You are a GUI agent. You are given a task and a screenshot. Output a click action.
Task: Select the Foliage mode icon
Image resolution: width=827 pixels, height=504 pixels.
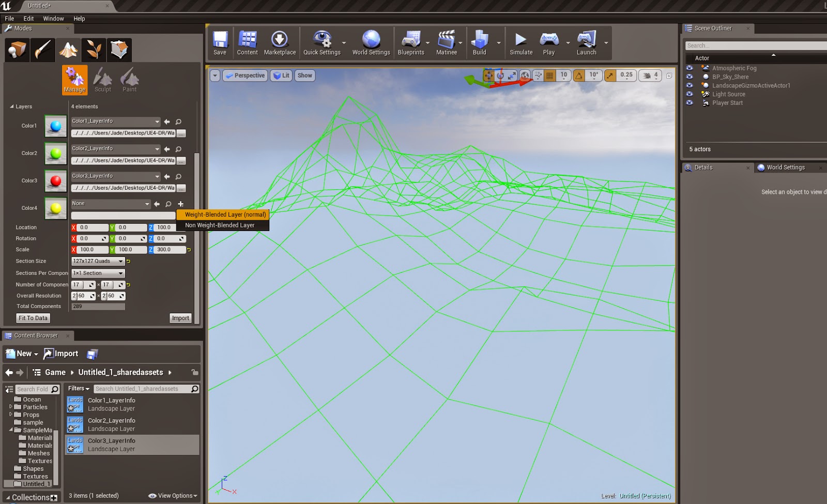pyautogui.click(x=94, y=50)
